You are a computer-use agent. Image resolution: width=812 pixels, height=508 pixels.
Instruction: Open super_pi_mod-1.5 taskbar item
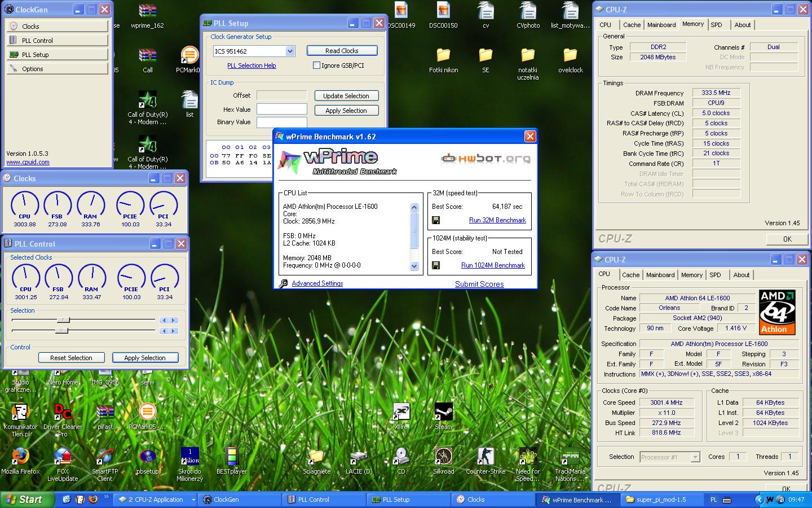pos(662,500)
